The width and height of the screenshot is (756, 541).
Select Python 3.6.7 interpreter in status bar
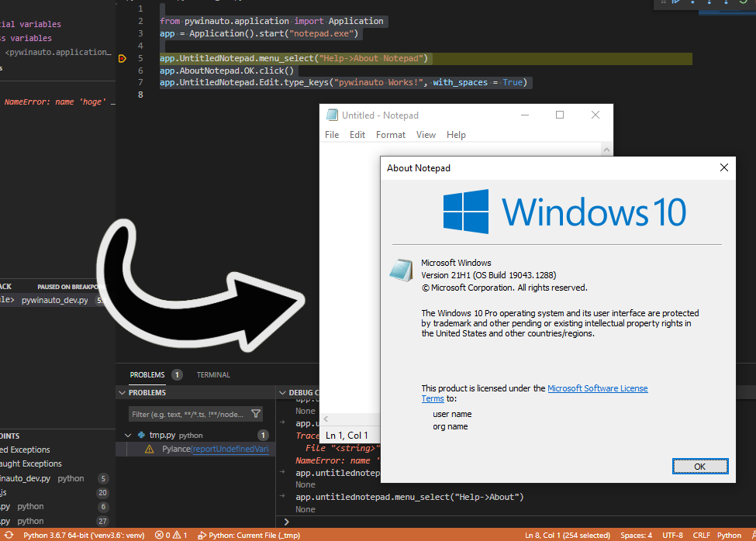tap(84, 535)
